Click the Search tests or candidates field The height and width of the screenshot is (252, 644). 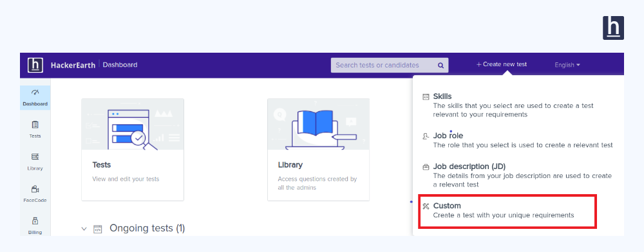(x=390, y=65)
